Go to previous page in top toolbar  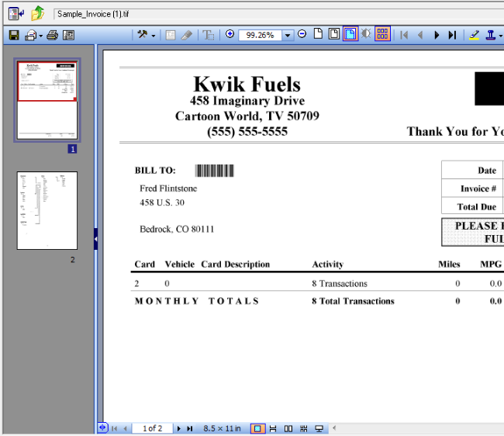click(x=420, y=35)
